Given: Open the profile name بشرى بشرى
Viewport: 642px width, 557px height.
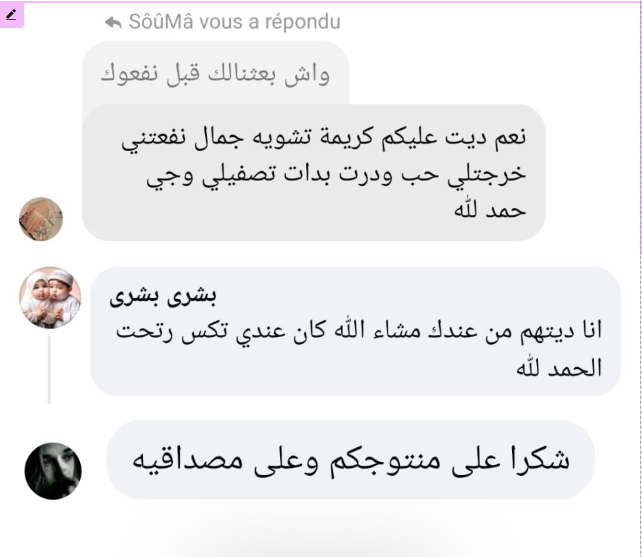Looking at the screenshot, I should pyautogui.click(x=163, y=296).
